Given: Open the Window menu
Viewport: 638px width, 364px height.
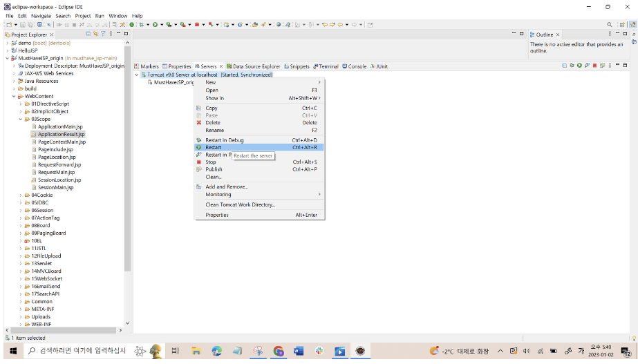Looking at the screenshot, I should point(118,16).
